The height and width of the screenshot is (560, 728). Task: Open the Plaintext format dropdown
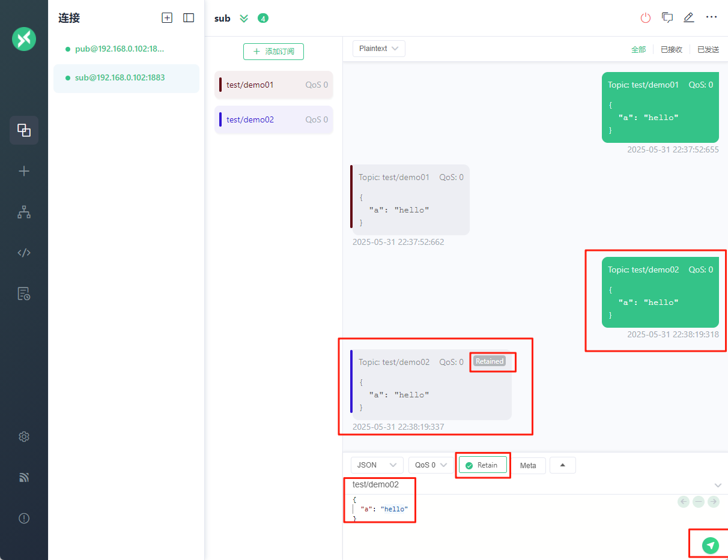tap(379, 49)
